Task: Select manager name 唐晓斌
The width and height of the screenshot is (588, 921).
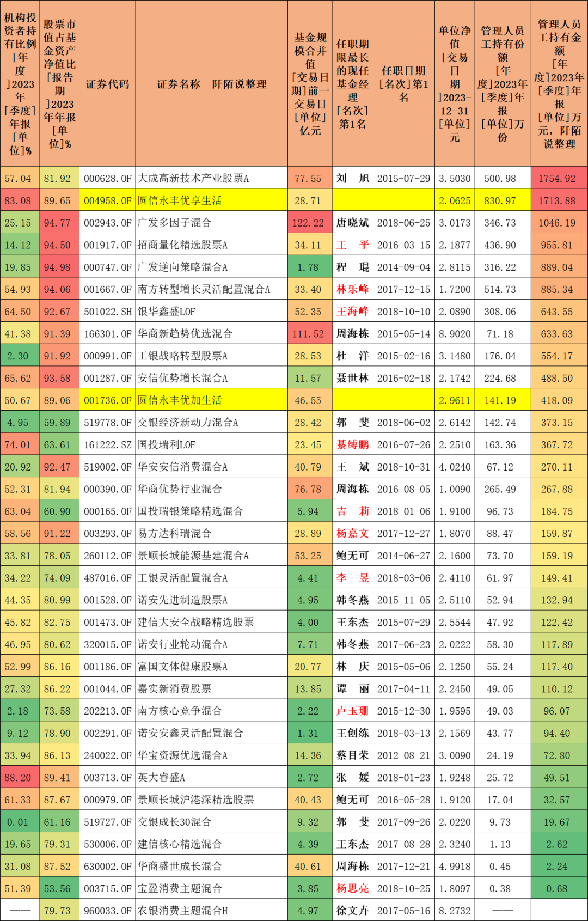Action: click(x=352, y=223)
